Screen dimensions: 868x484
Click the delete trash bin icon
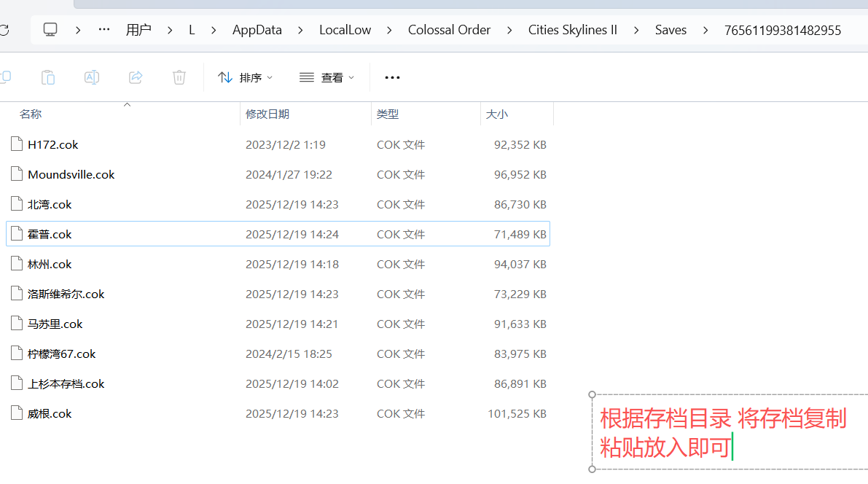tap(179, 77)
